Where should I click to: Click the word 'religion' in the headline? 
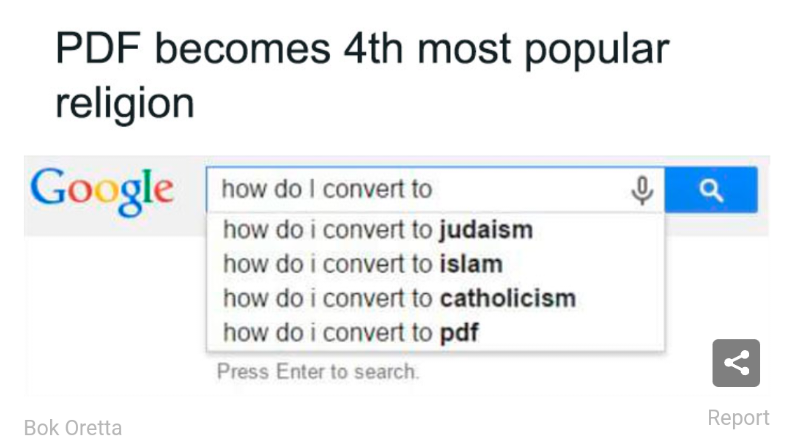124,102
